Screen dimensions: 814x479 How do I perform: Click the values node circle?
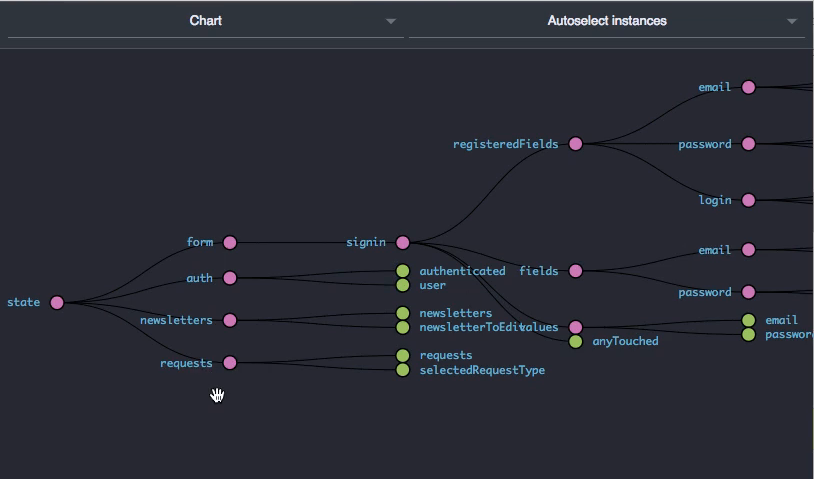point(575,327)
